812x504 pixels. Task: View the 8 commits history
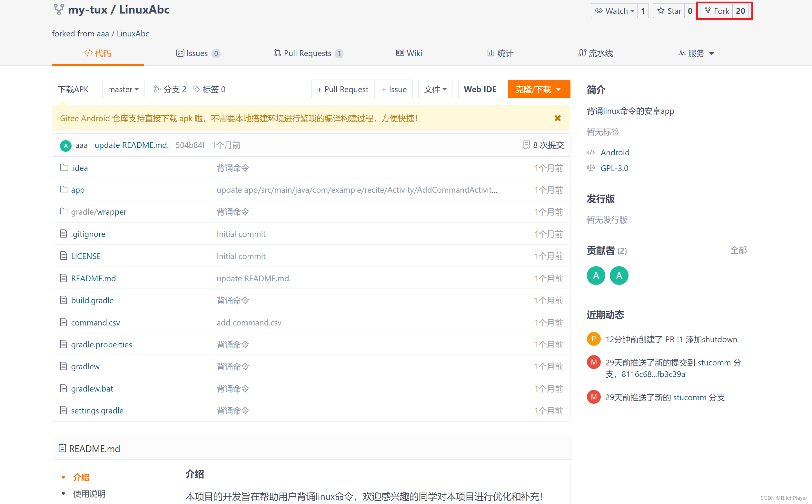point(544,145)
